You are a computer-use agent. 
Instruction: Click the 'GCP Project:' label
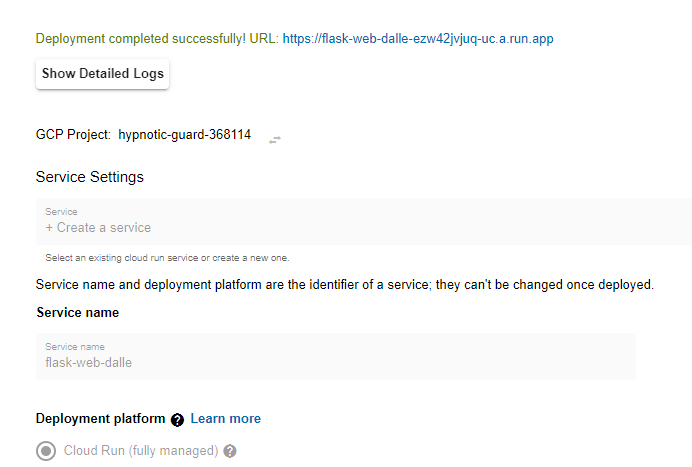tap(73, 134)
